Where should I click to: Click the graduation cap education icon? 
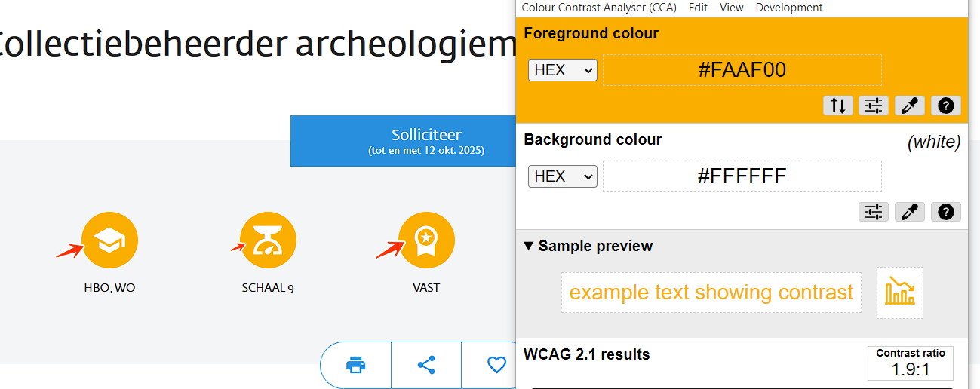click(109, 240)
